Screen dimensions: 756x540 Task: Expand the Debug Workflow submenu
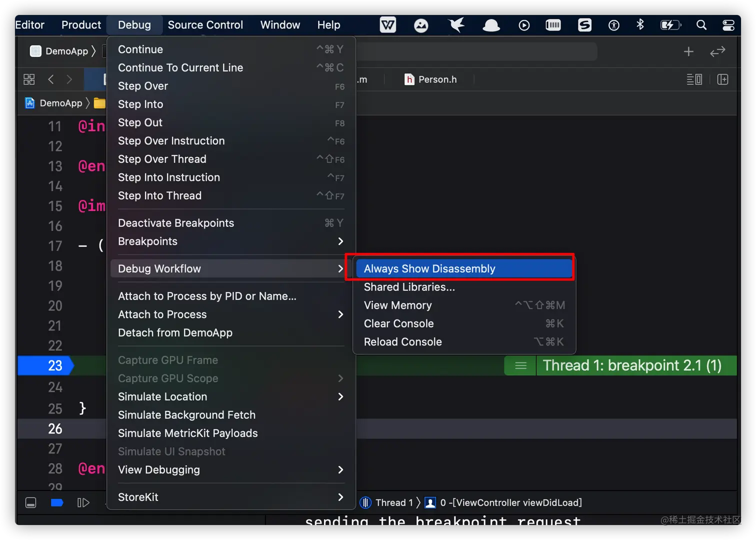pyautogui.click(x=231, y=268)
